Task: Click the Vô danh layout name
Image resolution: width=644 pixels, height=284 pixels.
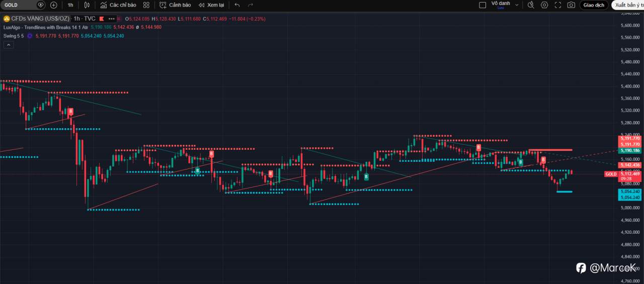Action: [x=501, y=3]
